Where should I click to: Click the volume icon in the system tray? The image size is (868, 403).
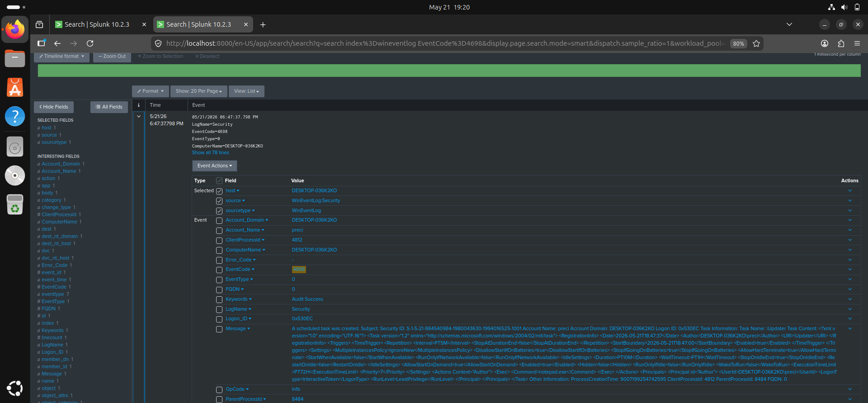coord(844,7)
